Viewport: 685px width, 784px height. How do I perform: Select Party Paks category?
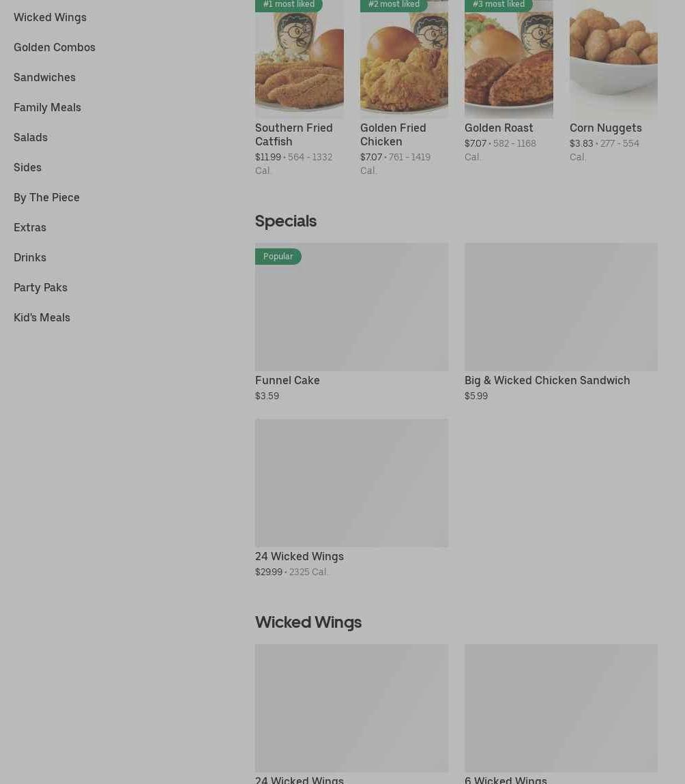(40, 287)
